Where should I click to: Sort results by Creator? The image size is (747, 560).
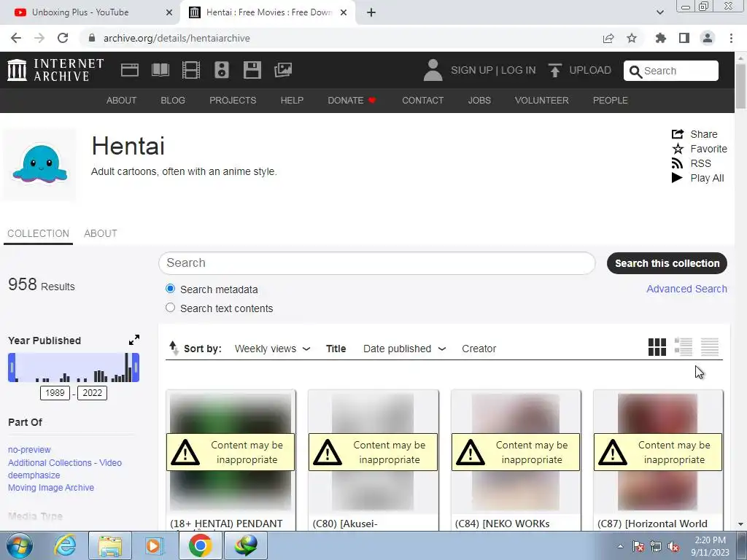(479, 349)
